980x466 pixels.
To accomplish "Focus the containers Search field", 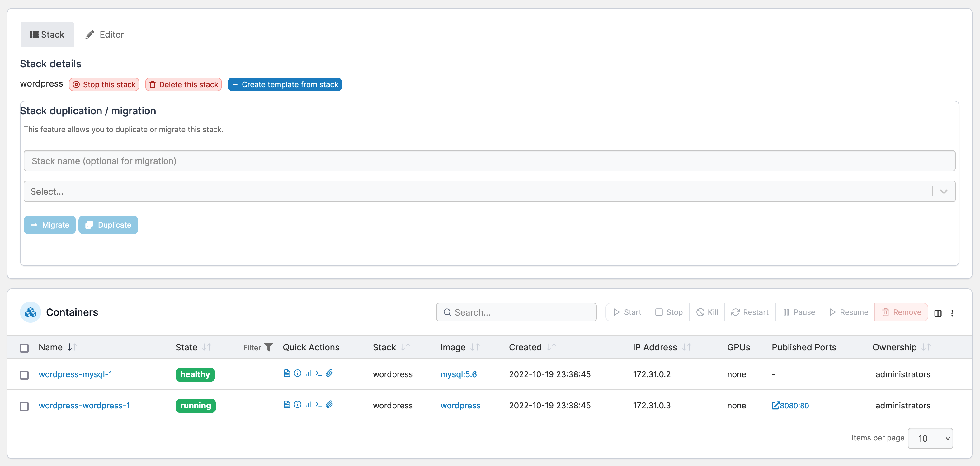I will point(516,312).
